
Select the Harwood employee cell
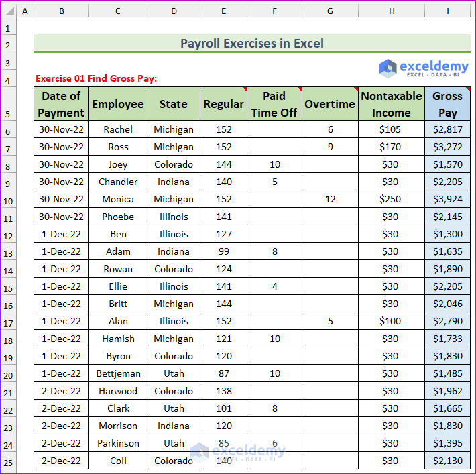coord(118,391)
